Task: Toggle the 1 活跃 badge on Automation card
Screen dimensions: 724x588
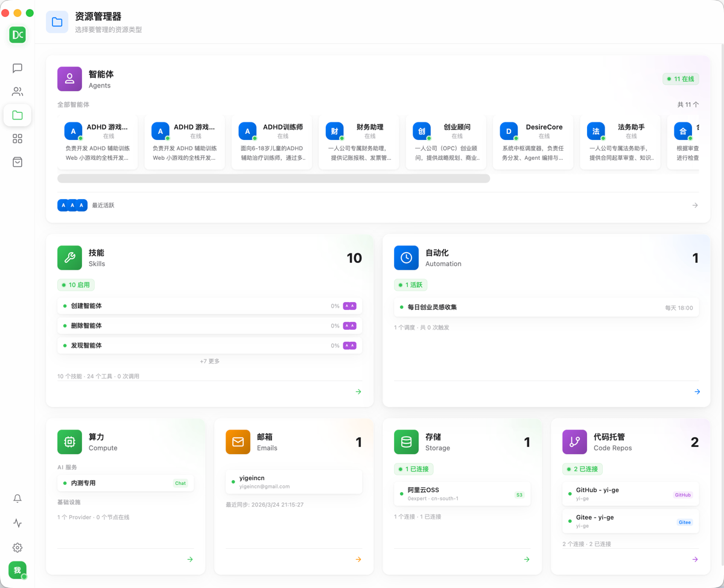Action: coord(411,284)
